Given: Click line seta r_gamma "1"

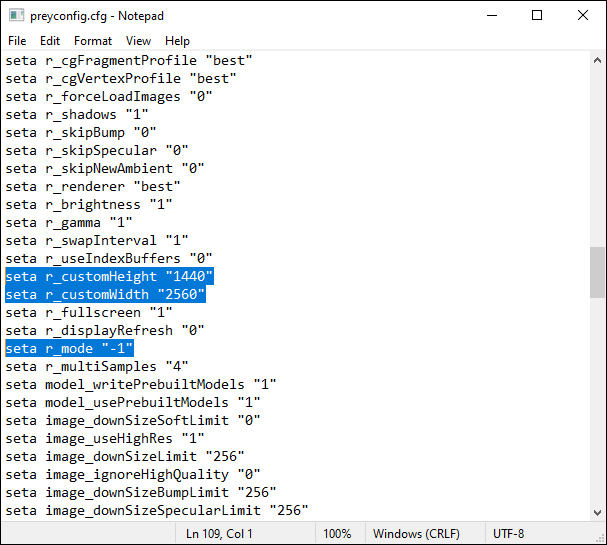Looking at the screenshot, I should coord(69,223).
